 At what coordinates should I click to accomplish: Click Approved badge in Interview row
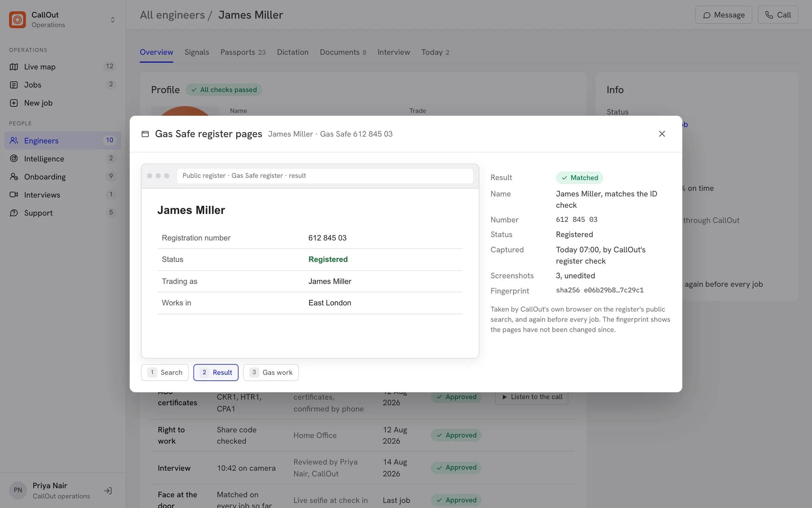[456, 468]
